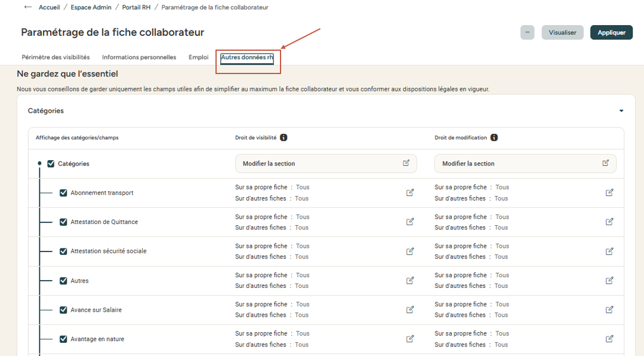This screenshot has width=644, height=356.
Task: Uncheck the Attestation de Quittance checkbox
Action: pos(63,222)
